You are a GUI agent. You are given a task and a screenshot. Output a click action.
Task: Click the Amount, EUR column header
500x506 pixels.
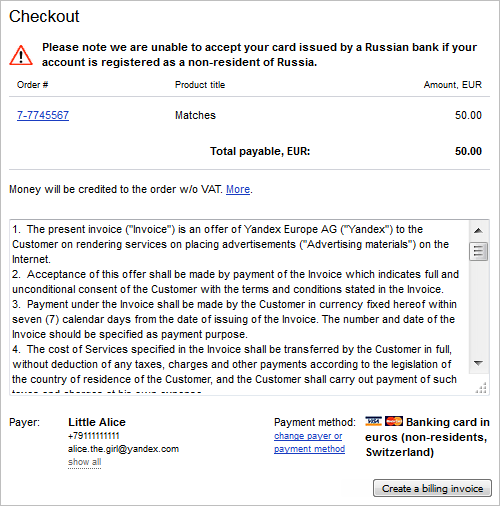453,85
